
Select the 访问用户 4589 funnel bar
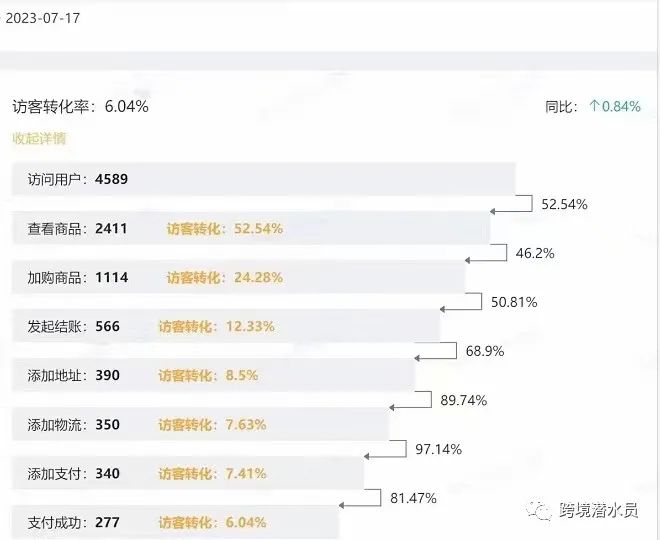264,180
